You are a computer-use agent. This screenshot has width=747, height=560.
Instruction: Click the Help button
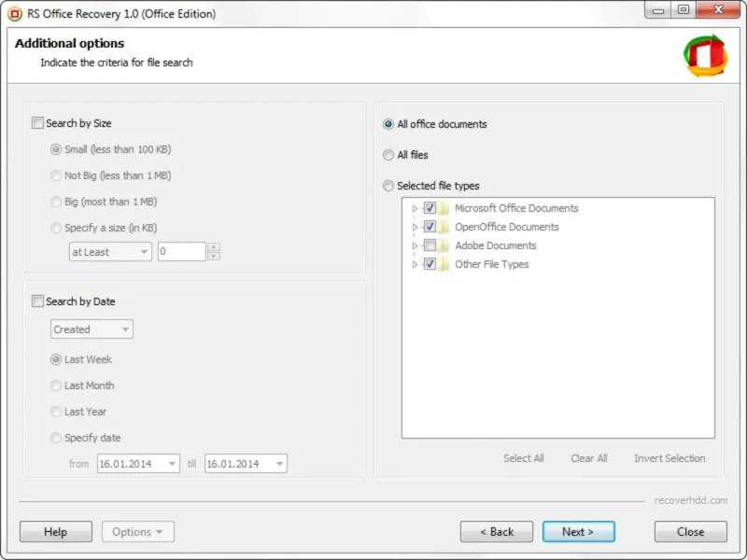[x=56, y=531]
